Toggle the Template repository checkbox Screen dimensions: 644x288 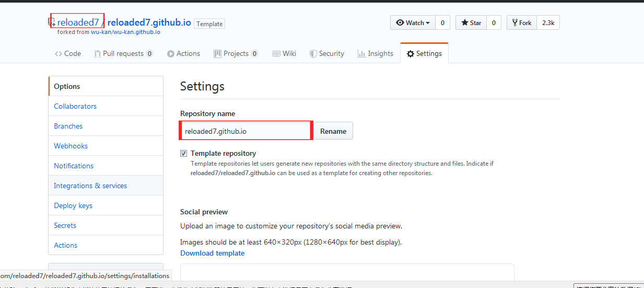tap(183, 154)
